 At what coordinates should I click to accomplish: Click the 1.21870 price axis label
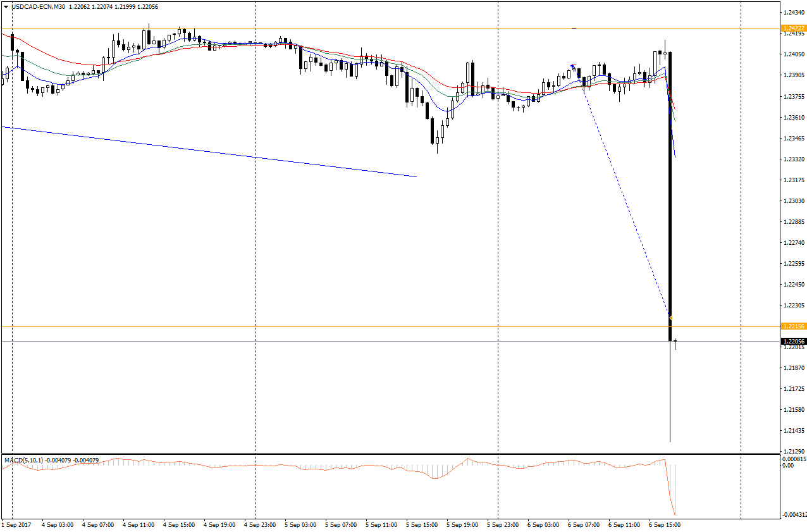pyautogui.click(x=794, y=368)
